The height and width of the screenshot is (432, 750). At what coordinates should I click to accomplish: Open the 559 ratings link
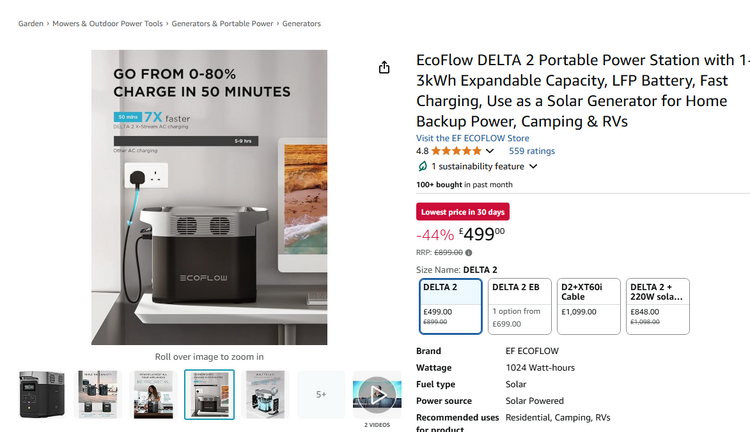coord(532,151)
